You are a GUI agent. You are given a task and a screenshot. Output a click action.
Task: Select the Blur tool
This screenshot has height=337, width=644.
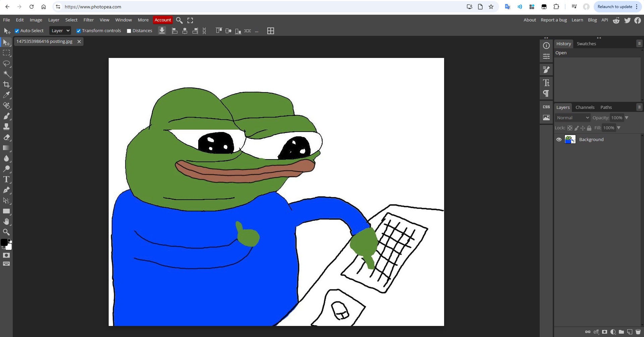[6, 158]
